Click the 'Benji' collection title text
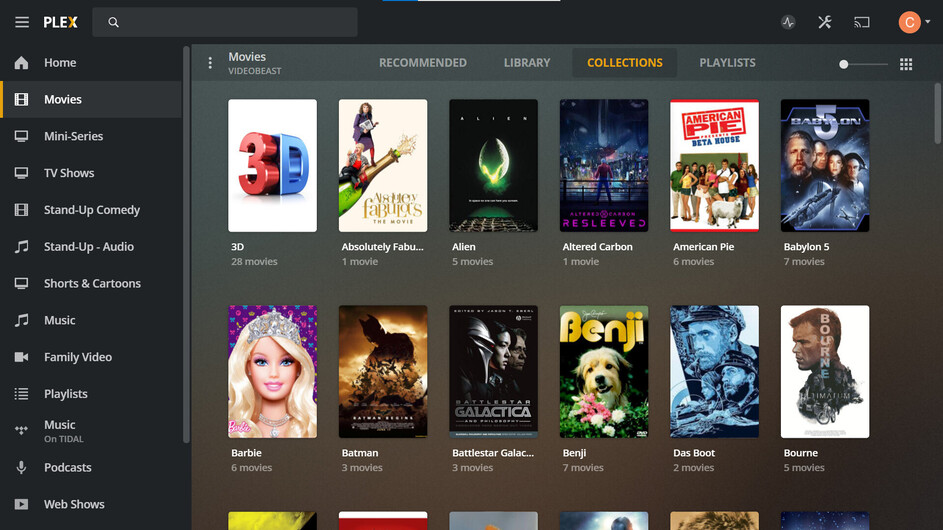The image size is (943, 530). [574, 452]
